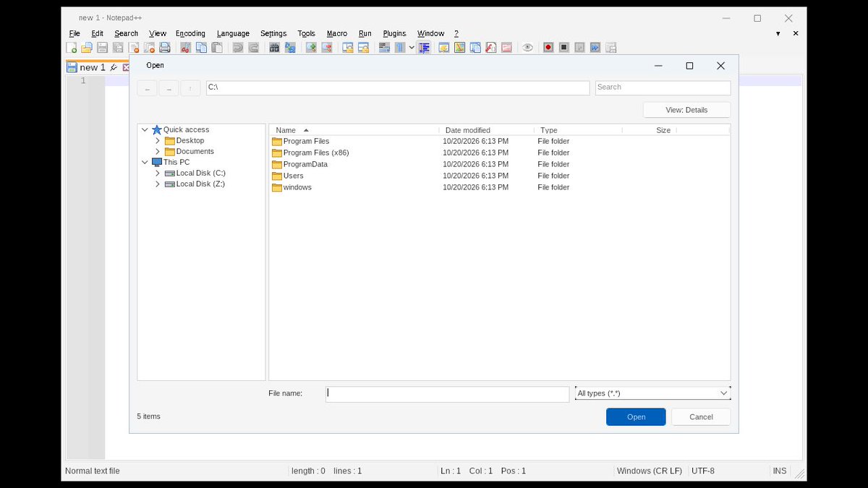The width and height of the screenshot is (868, 488).
Task: Click the Close document toolbar icon
Action: pyautogui.click(x=134, y=48)
